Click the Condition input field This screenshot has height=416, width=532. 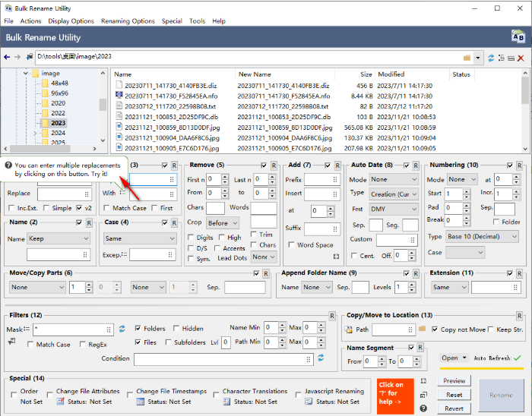point(223,359)
